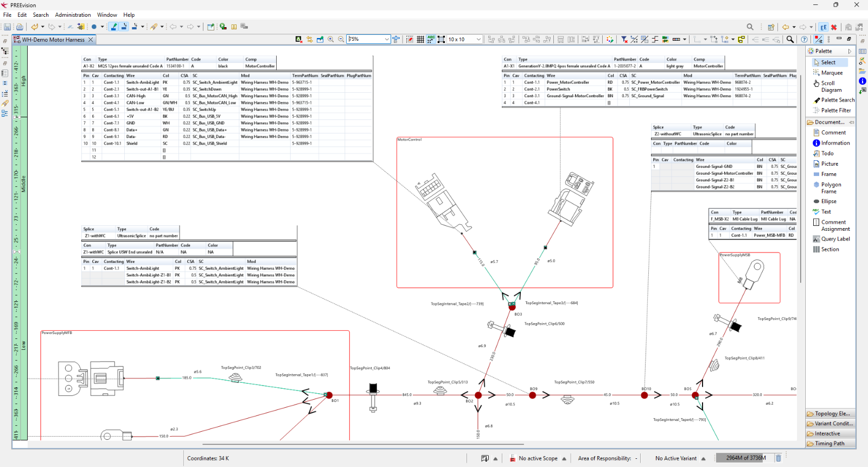The height and width of the screenshot is (467, 868).
Task: Expand the Topology Ele... palette drawer
Action: [831, 413]
